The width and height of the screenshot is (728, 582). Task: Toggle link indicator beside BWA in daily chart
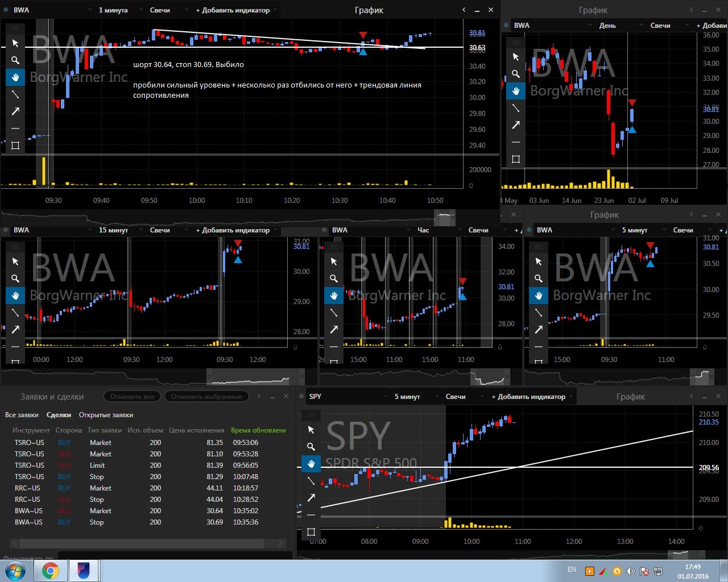click(506, 25)
